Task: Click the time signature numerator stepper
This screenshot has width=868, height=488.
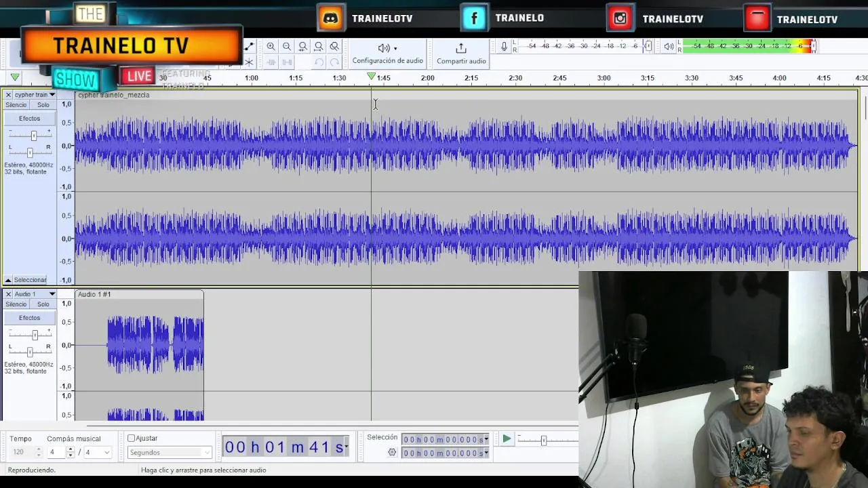Action: (70, 452)
